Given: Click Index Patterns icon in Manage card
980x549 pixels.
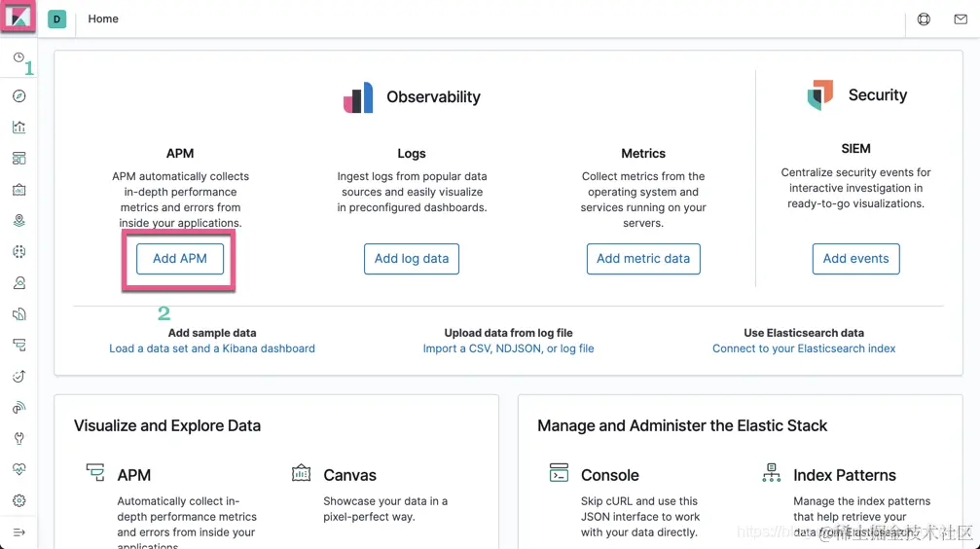Looking at the screenshot, I should 771,472.
